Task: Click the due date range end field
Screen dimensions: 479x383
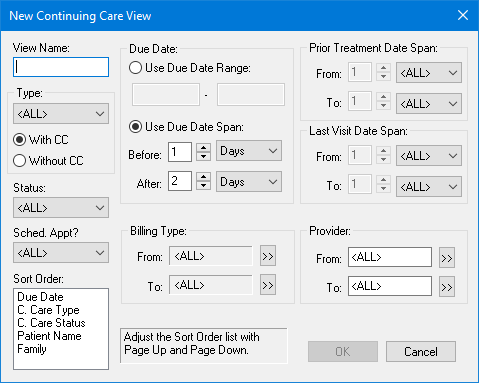Action: click(x=251, y=95)
